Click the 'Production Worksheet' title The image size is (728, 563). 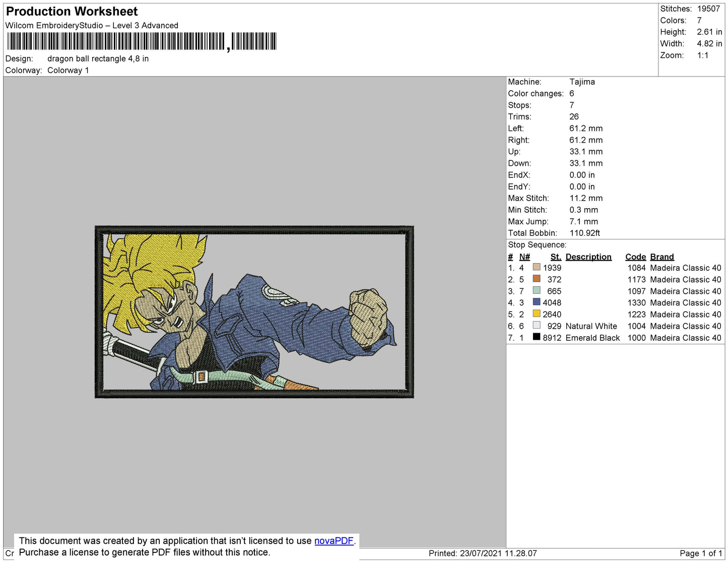tap(72, 12)
